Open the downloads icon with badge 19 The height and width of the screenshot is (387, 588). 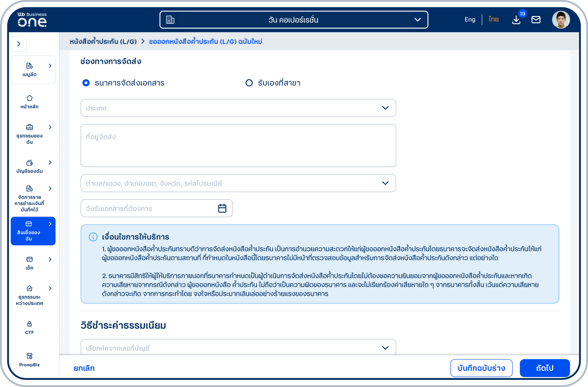(516, 20)
